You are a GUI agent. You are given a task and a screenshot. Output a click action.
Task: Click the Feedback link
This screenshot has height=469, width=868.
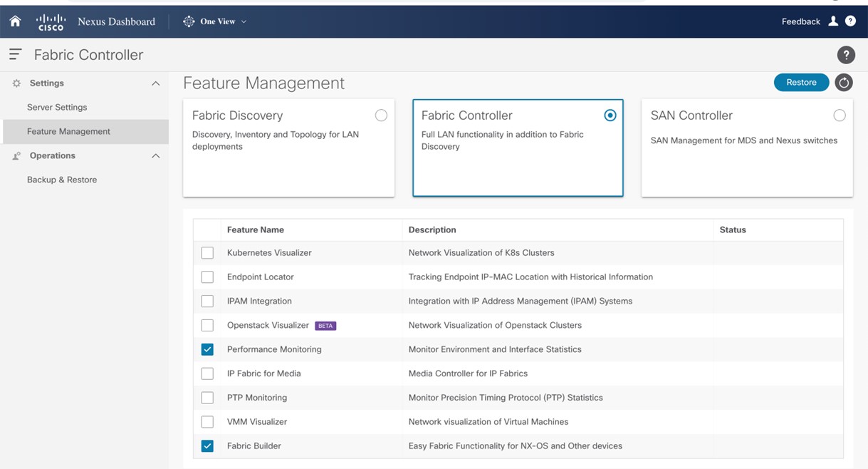click(800, 21)
